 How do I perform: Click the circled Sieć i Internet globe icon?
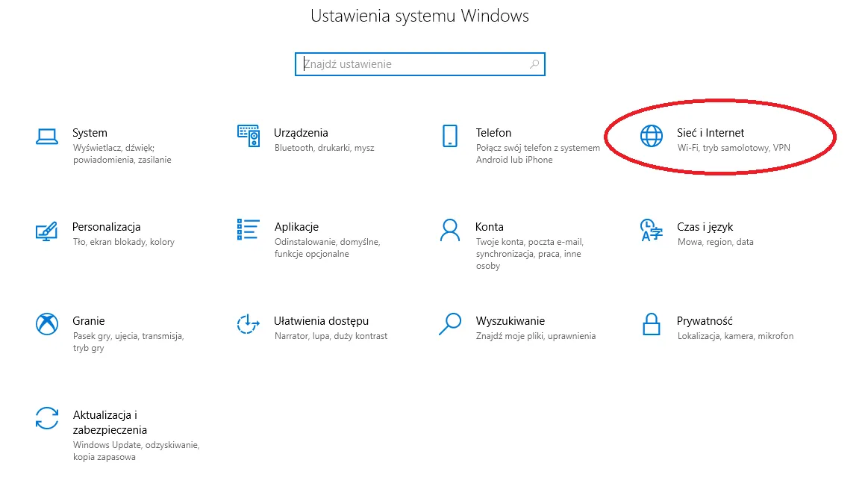652,136
